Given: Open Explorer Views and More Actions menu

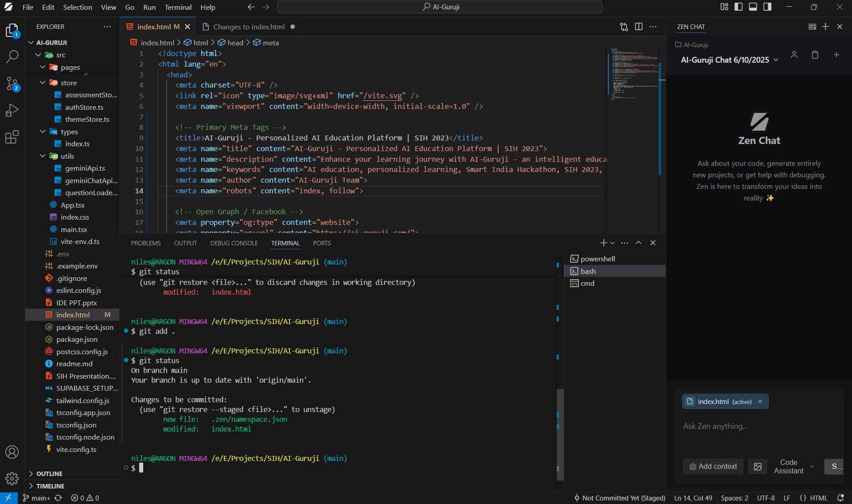Looking at the screenshot, I should click(107, 27).
